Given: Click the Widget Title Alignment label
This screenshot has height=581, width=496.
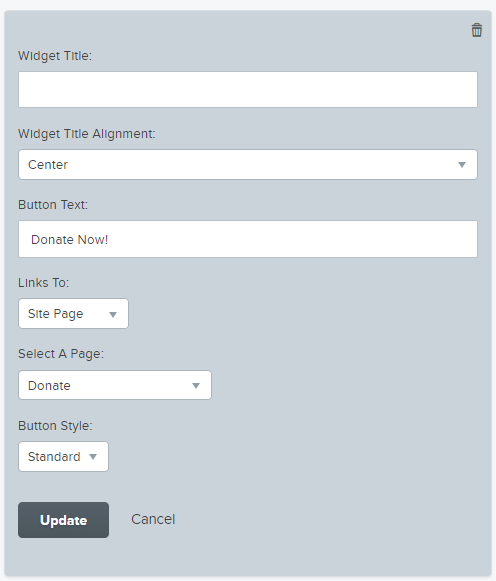Looking at the screenshot, I should tap(87, 134).
